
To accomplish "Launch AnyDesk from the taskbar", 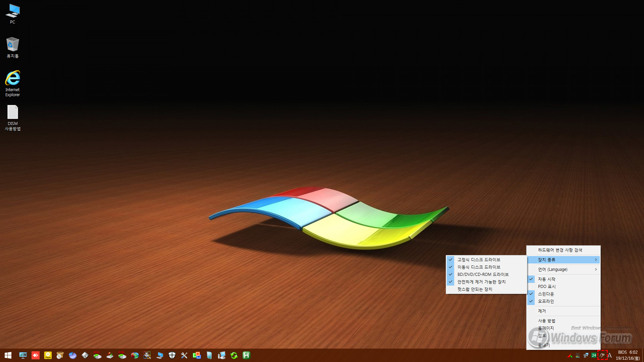I will coord(36,355).
